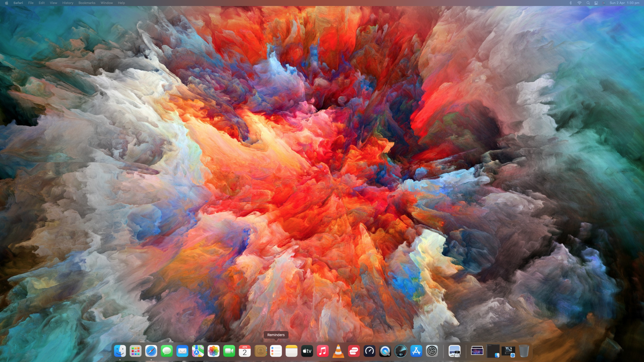The image size is (644, 362).
Task: Open Finder from the dock
Action: click(120, 351)
